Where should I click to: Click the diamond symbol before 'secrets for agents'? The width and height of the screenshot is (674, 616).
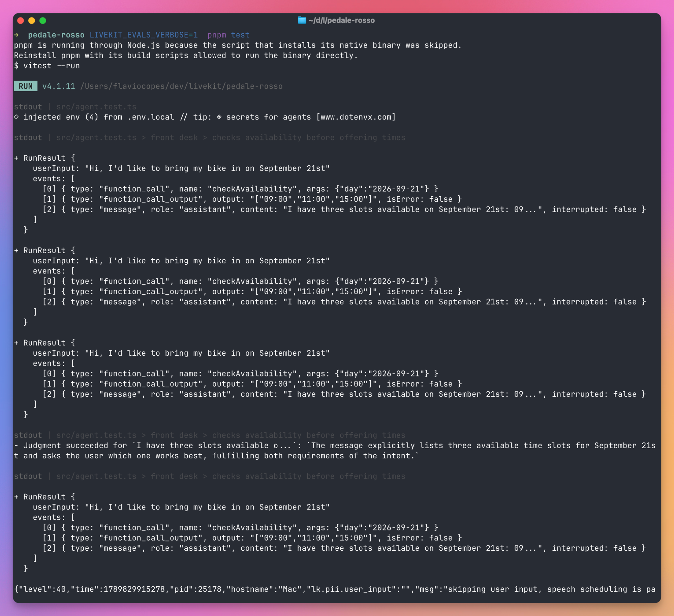219,117
